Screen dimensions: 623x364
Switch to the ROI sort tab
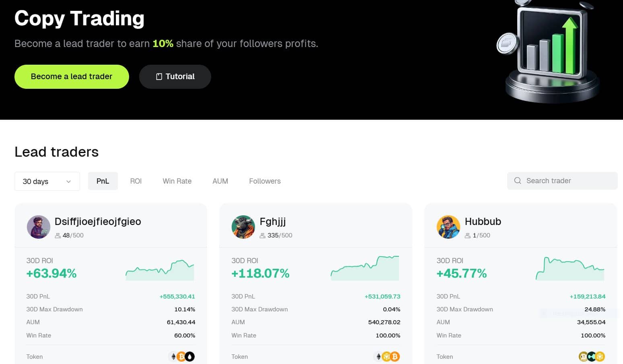coord(136,181)
